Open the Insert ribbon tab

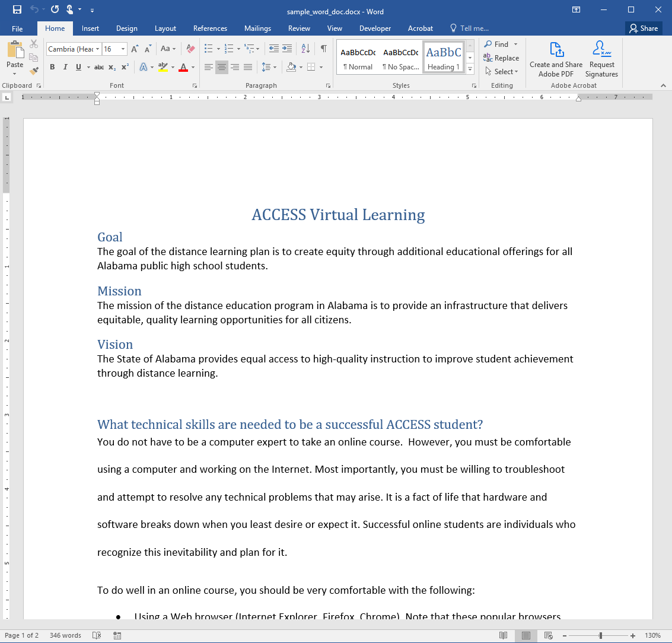(90, 28)
